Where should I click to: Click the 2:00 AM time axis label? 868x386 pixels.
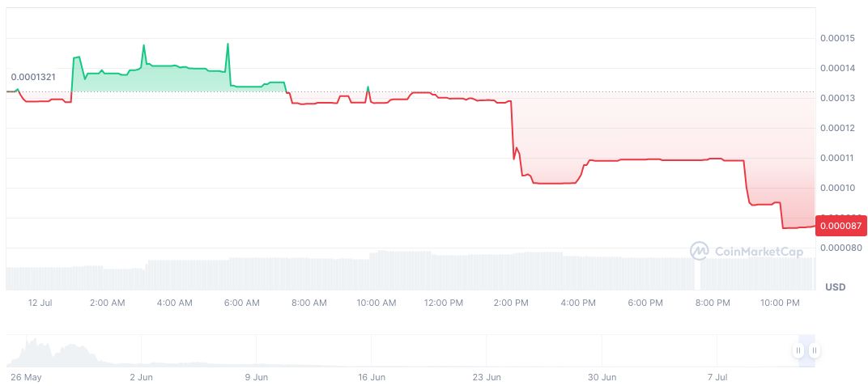click(107, 303)
